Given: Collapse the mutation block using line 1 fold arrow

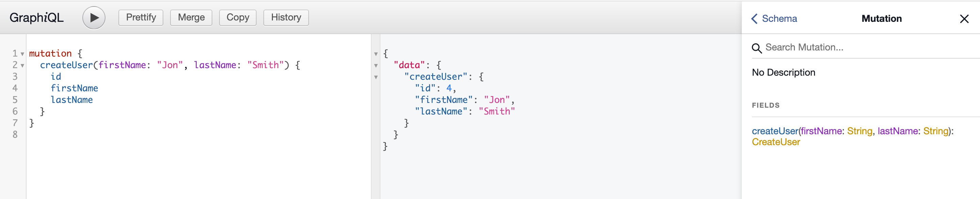Looking at the screenshot, I should (x=22, y=53).
